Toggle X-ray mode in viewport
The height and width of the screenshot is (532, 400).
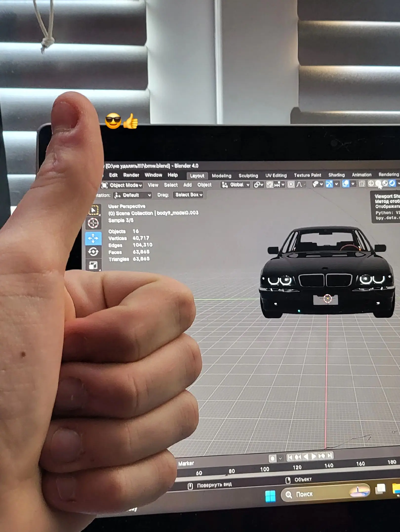tap(362, 184)
